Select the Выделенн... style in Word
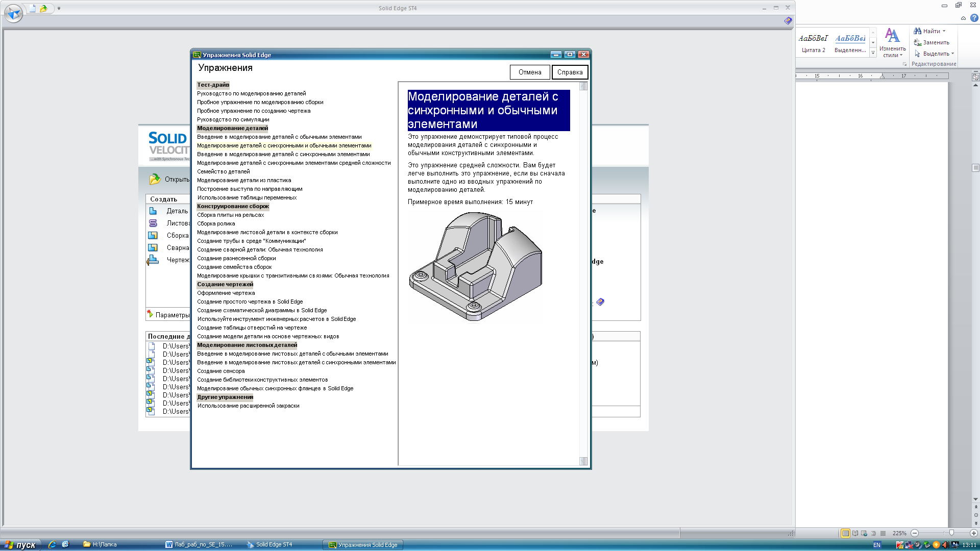This screenshot has height=551, width=980. [850, 43]
